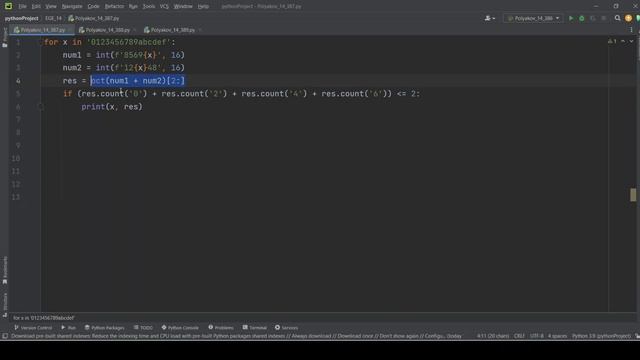Open the Help menu
The image size is (640, 360).
click(203, 7)
